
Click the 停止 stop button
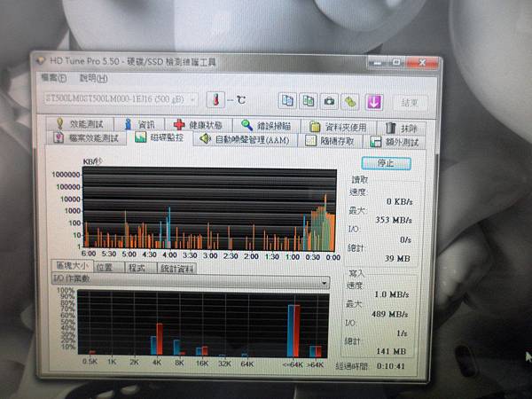click(386, 163)
